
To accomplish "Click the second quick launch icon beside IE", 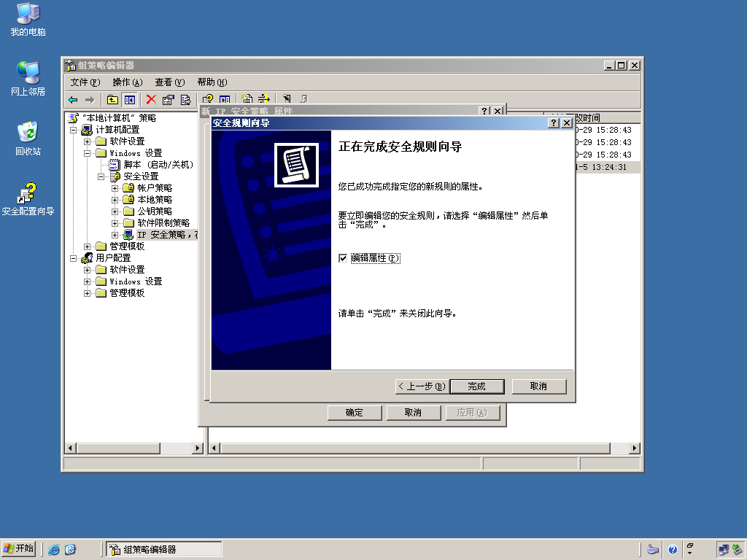I will click(x=70, y=550).
